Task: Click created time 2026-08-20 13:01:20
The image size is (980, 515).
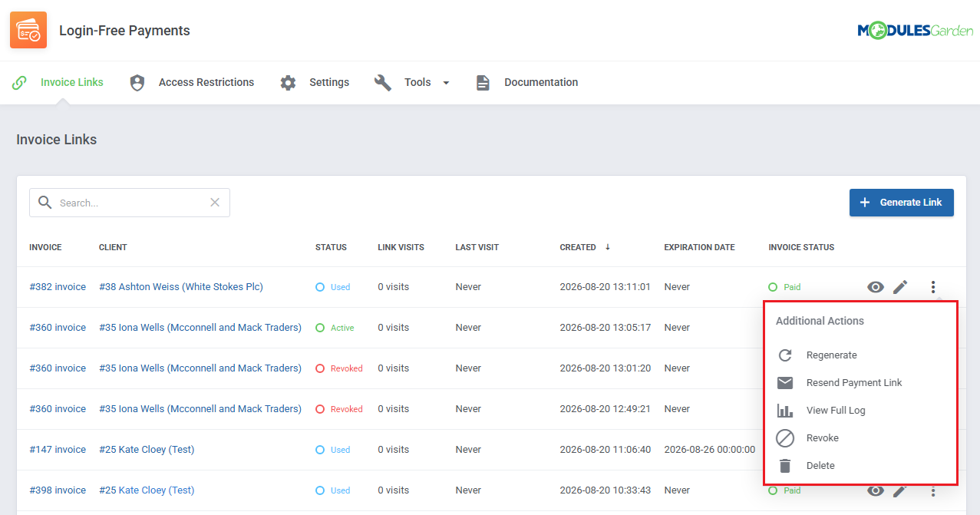Action: [x=605, y=368]
